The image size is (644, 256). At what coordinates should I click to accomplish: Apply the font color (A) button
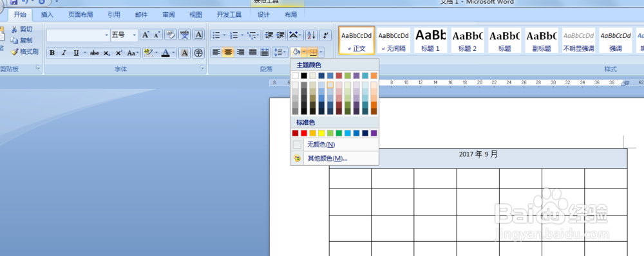pos(166,53)
